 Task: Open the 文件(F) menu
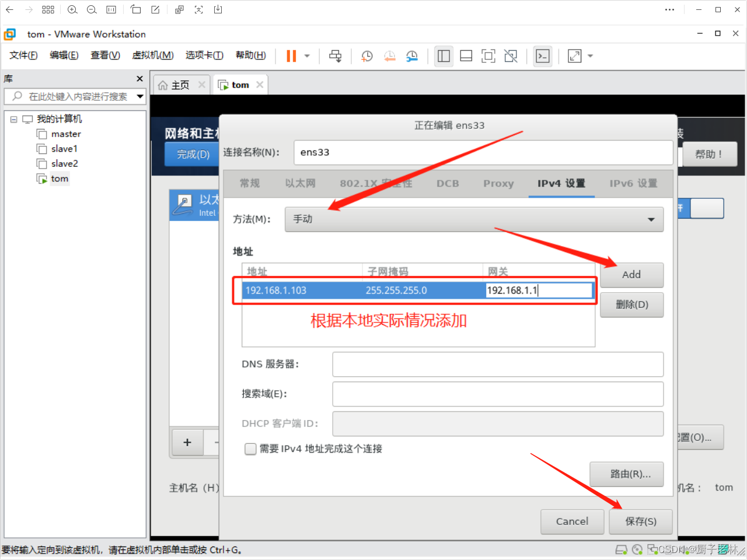[x=23, y=55]
